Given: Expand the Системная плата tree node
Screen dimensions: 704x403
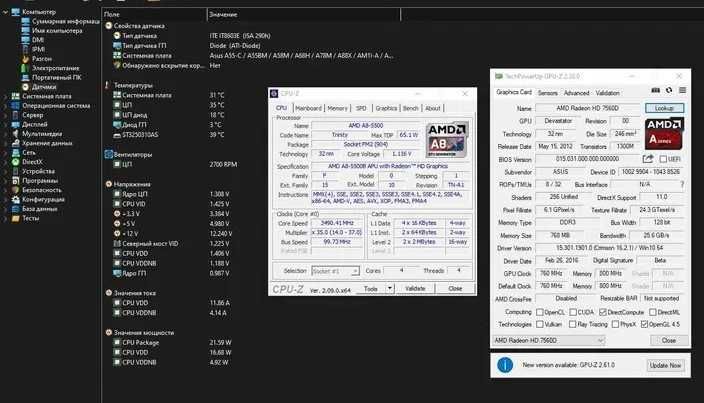Looking at the screenshot, I should (x=5, y=96).
